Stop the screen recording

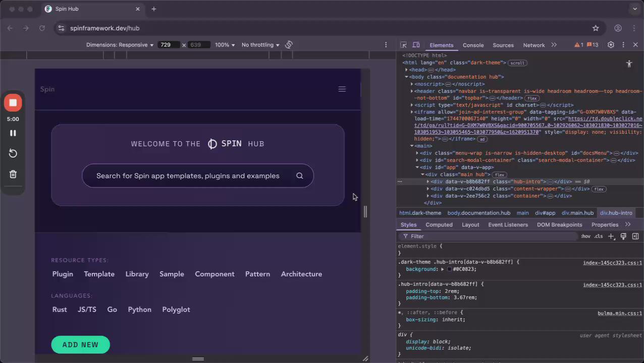click(13, 103)
